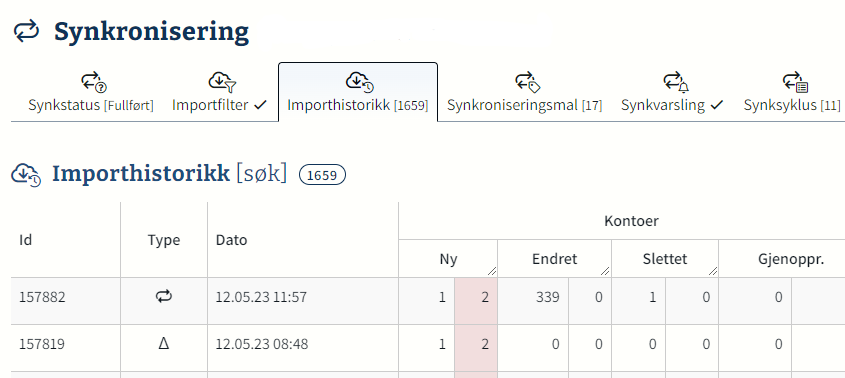845x378 pixels.
Task: Open import record Id 157819
Action: (42, 344)
